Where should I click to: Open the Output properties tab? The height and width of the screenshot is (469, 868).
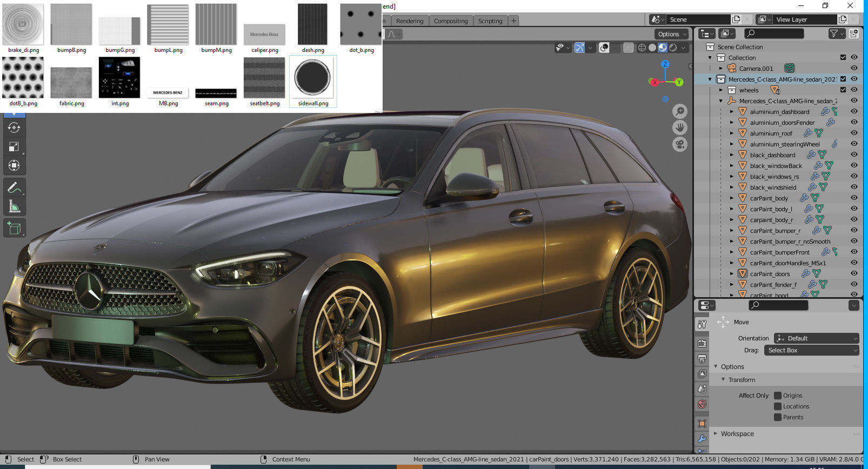pos(702,359)
